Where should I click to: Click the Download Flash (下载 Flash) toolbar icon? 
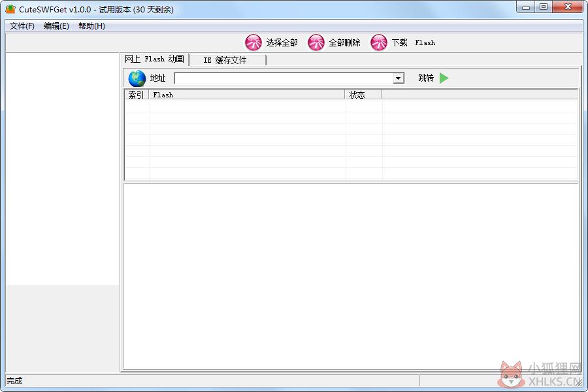pos(379,42)
